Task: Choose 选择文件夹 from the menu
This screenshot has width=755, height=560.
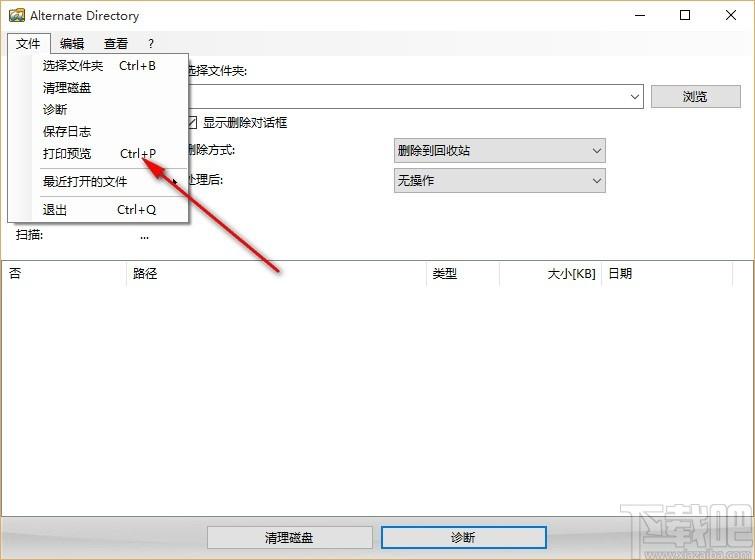Action: click(x=99, y=65)
